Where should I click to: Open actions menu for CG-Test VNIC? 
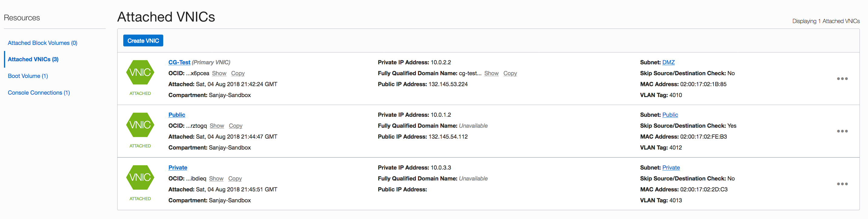[x=842, y=79]
